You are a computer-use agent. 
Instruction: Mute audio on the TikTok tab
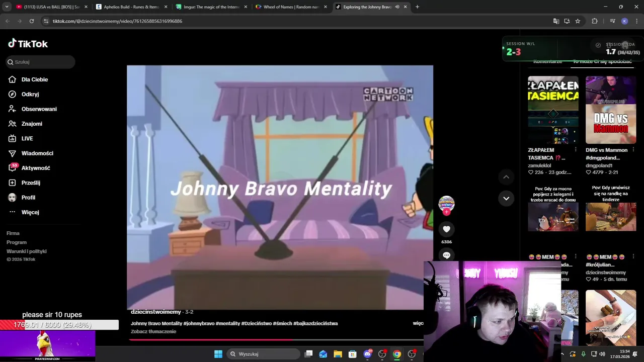[x=397, y=7]
